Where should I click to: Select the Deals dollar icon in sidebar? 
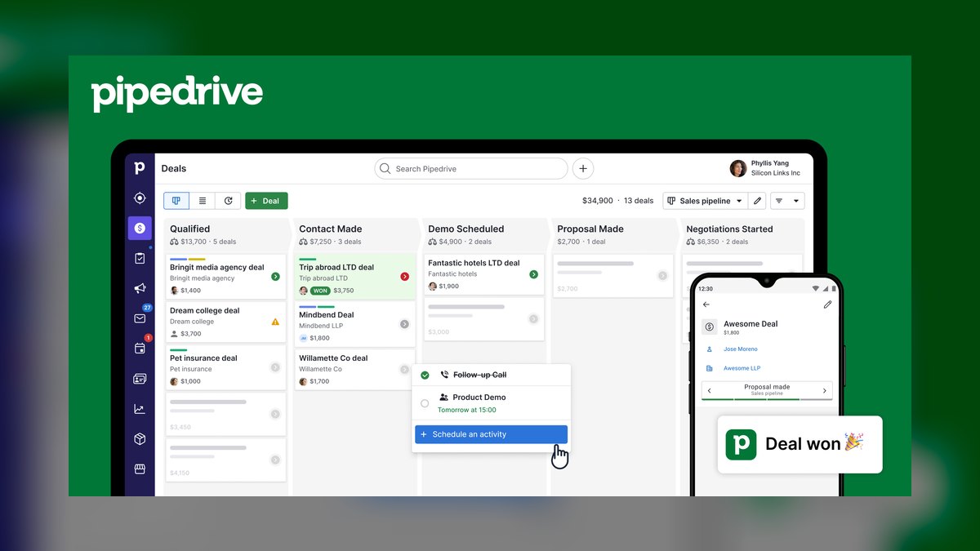tap(140, 229)
